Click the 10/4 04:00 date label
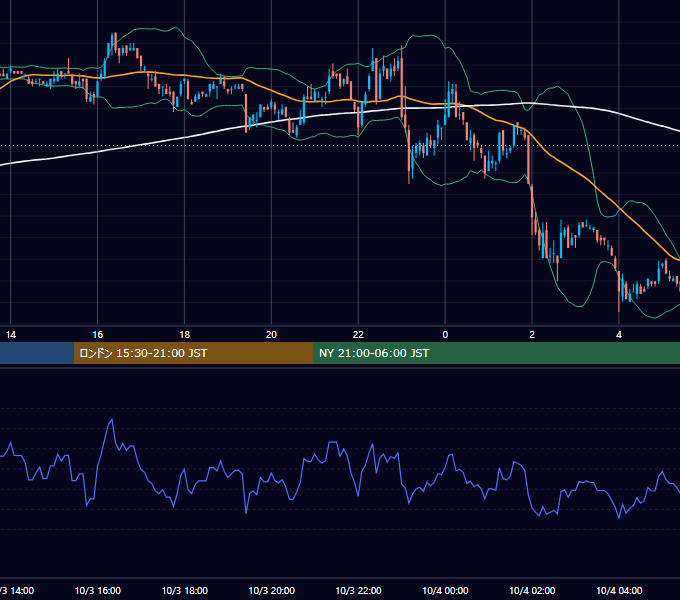680x600 pixels. click(619, 590)
